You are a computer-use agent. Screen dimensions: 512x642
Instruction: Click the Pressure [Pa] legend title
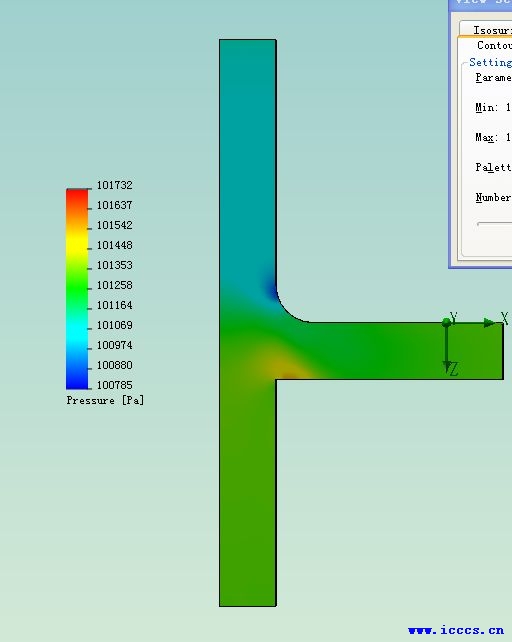click(105, 400)
